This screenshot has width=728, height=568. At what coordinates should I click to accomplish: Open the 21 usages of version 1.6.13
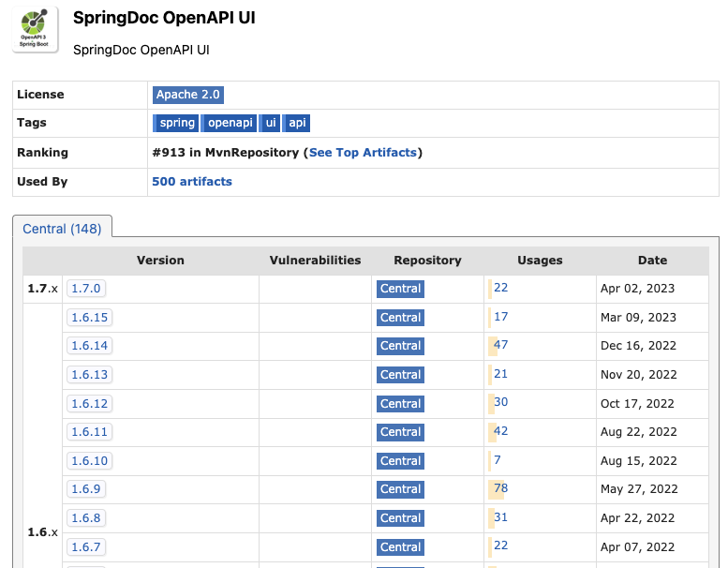(x=500, y=374)
